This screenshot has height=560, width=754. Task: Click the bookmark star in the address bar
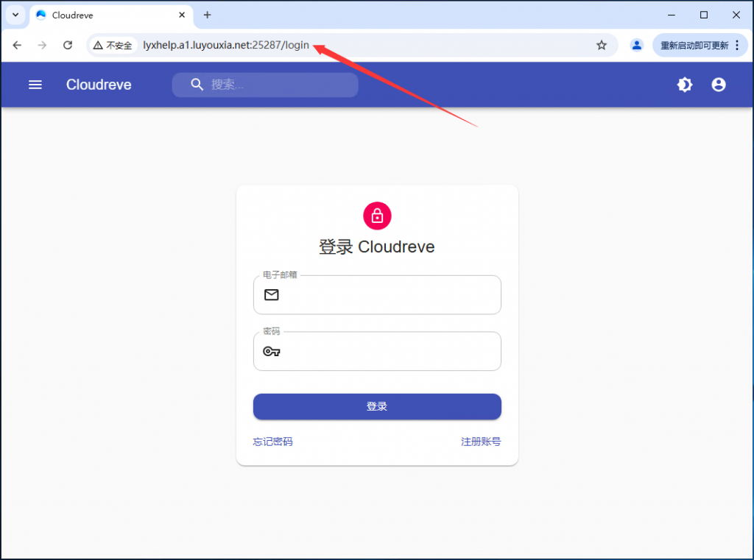602,45
